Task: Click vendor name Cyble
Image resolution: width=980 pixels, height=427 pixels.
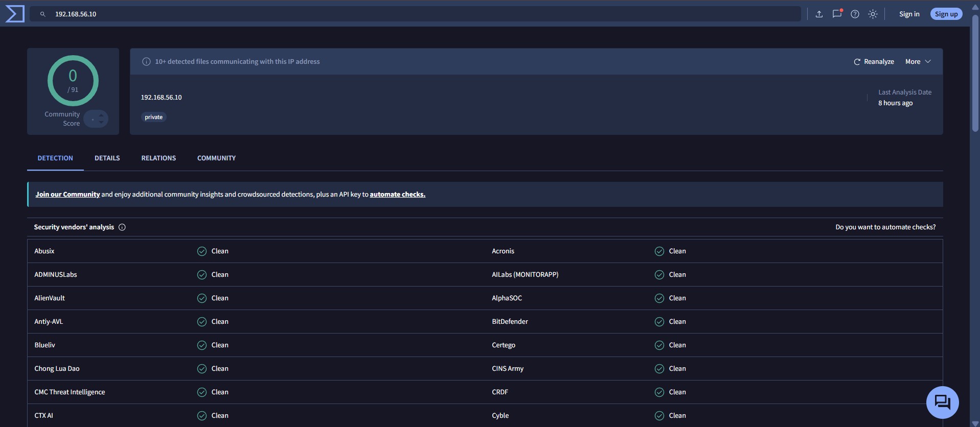Action: pos(500,416)
